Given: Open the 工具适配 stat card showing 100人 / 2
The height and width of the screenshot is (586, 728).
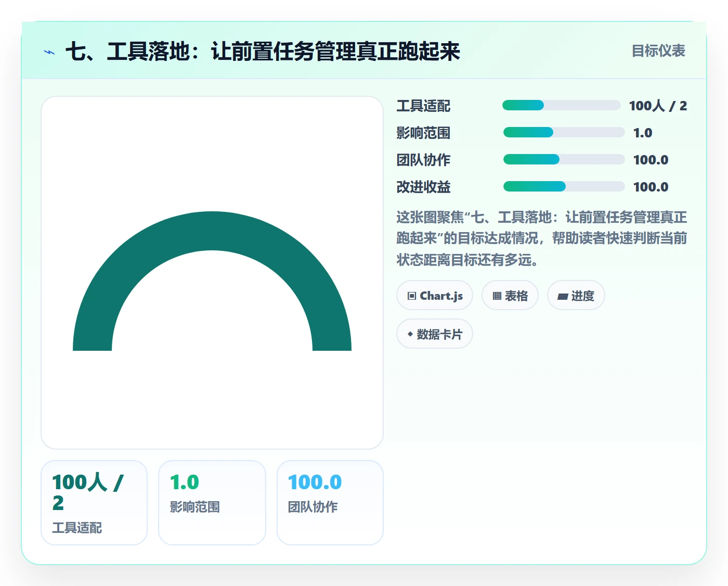Looking at the screenshot, I should click(x=94, y=503).
